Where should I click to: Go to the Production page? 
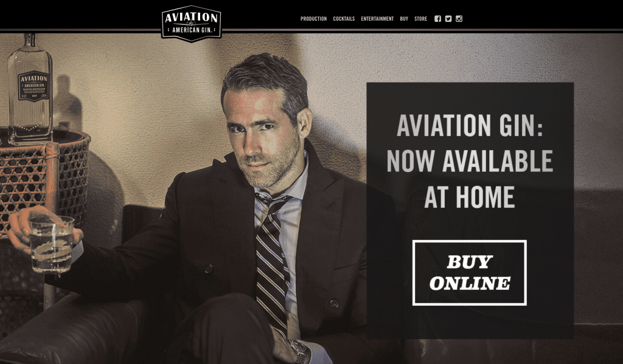pos(313,19)
